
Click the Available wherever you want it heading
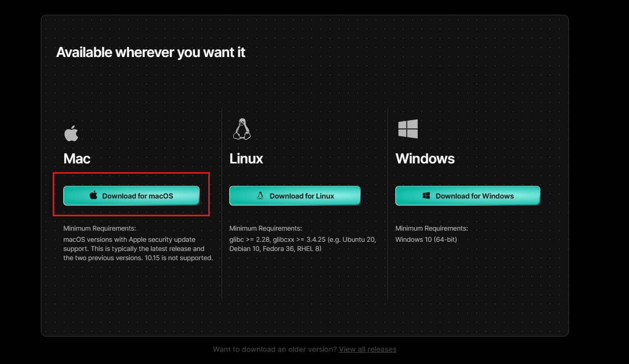(151, 52)
